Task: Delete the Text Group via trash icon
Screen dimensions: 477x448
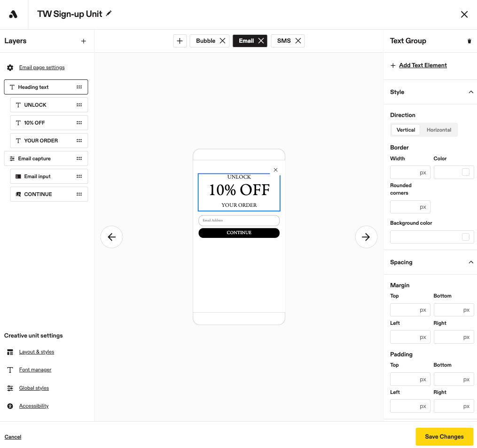Action: click(x=469, y=41)
